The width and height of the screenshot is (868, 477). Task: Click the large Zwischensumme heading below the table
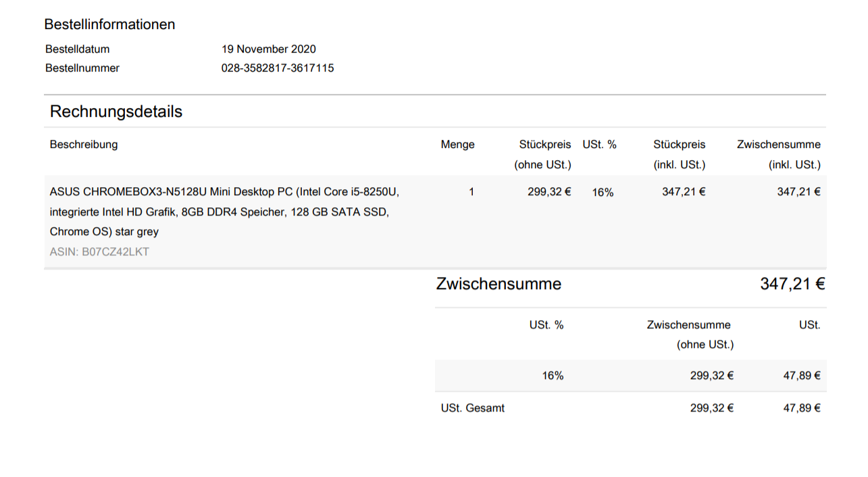pyautogui.click(x=499, y=284)
